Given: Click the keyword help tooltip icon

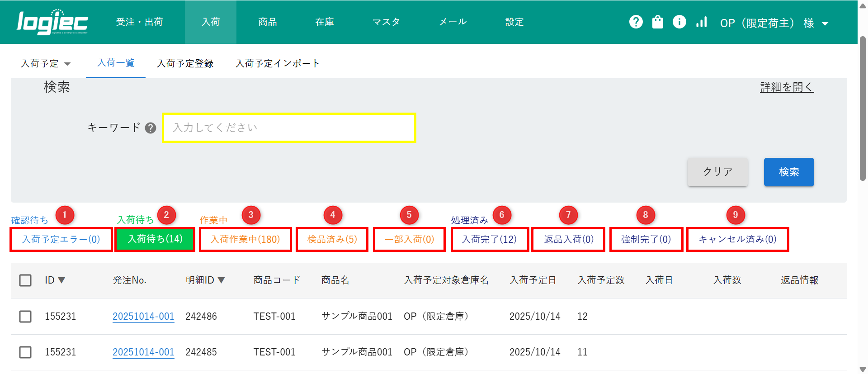Looking at the screenshot, I should pyautogui.click(x=151, y=128).
